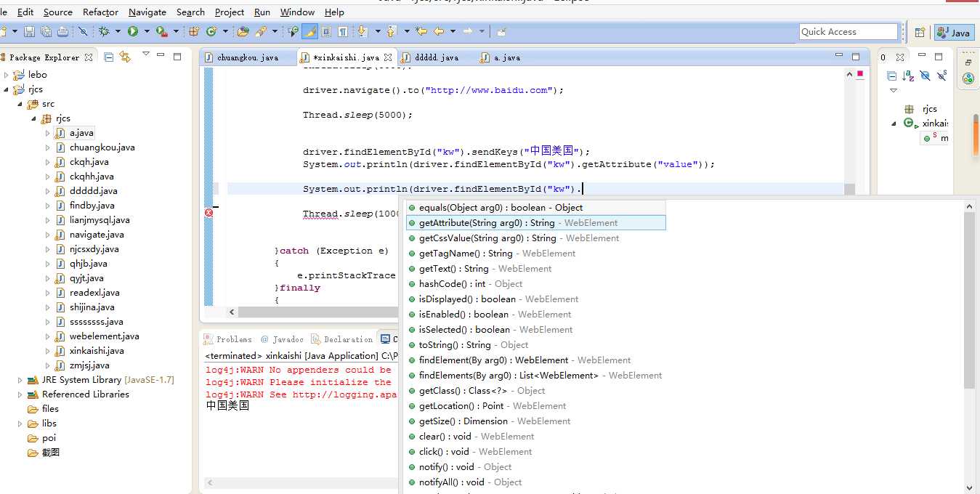This screenshot has height=494, width=980.
Task: Open Package Explorer view menu triangle
Action: (145, 54)
